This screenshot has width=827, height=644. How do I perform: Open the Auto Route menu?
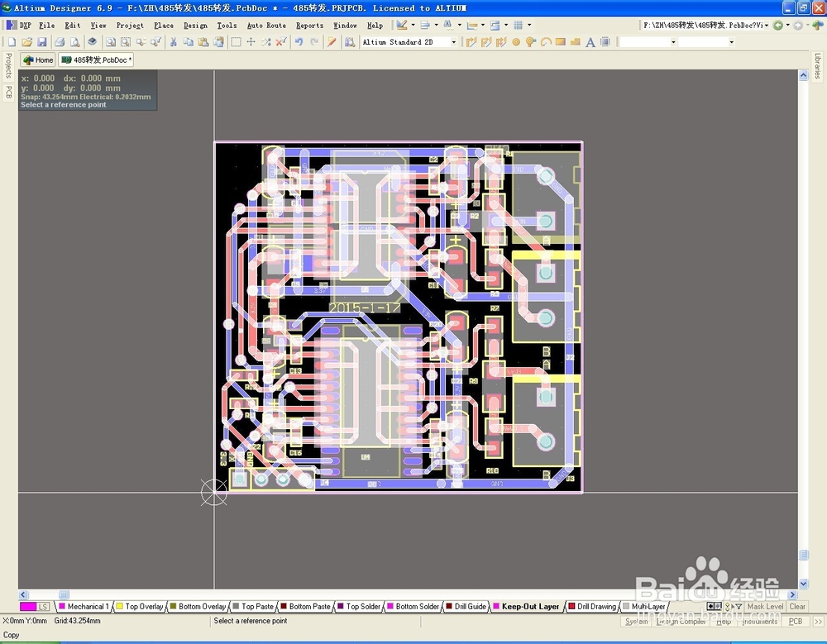tap(266, 26)
